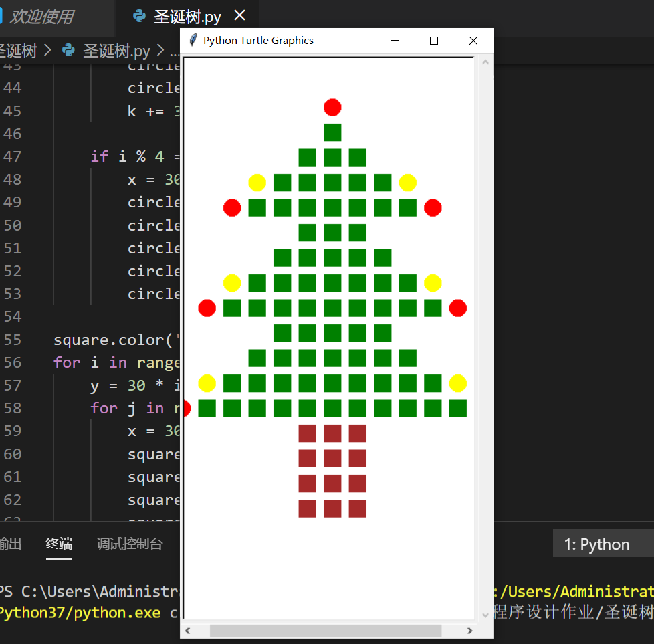Image resolution: width=654 pixels, height=644 pixels.
Task: Click the turtle window scroll-down arrow
Action: pyautogui.click(x=485, y=615)
